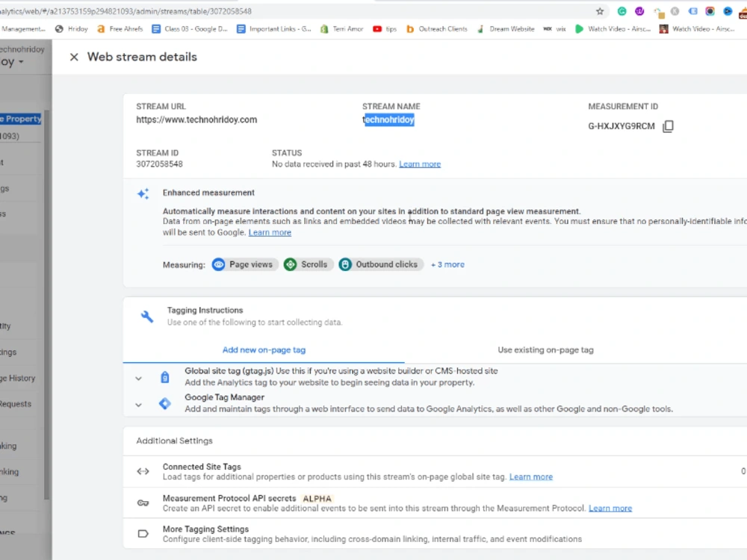Click the green Grammarly extension icon
747x560 pixels.
(622, 11)
